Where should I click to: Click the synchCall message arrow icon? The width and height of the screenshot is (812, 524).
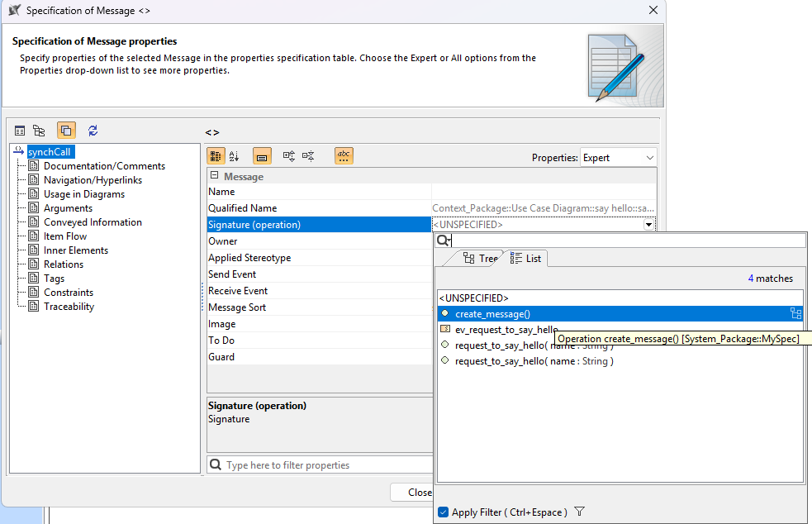[19, 150]
